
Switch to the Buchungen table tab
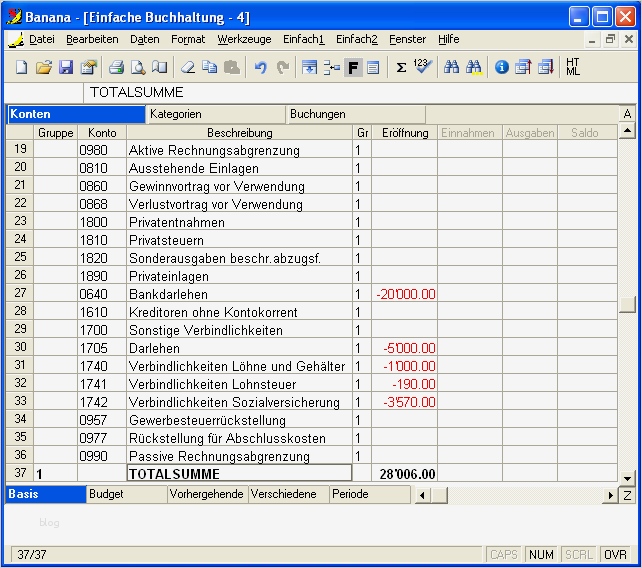point(318,114)
